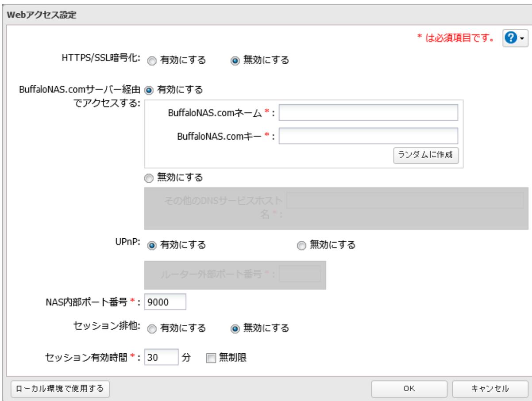This screenshot has width=532, height=401.
Task: Click the BuffaloNAS.comキー input field
Action: (368, 136)
